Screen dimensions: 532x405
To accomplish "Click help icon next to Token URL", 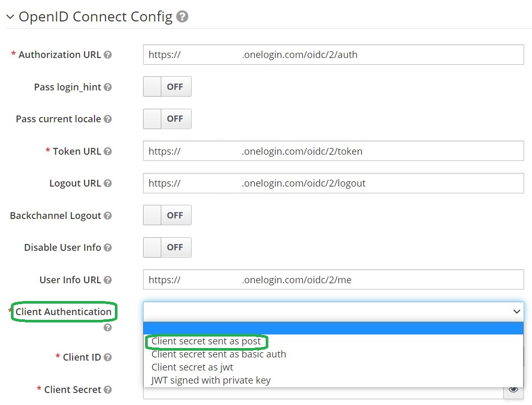I will (108, 152).
